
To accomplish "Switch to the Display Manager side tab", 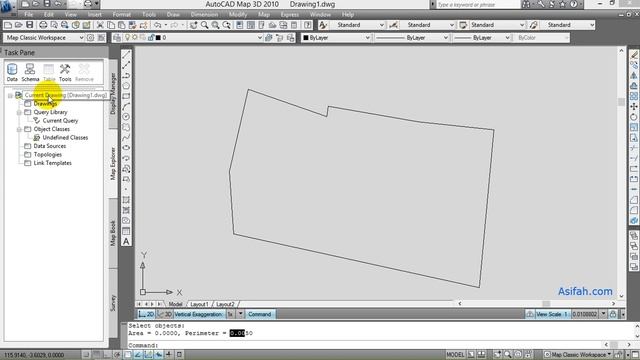I will pyautogui.click(x=113, y=94).
